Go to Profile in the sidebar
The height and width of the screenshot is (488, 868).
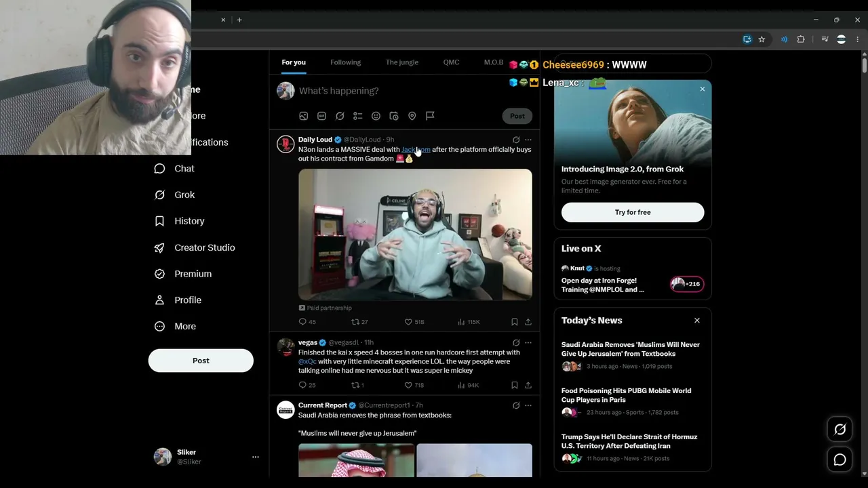[178, 300]
